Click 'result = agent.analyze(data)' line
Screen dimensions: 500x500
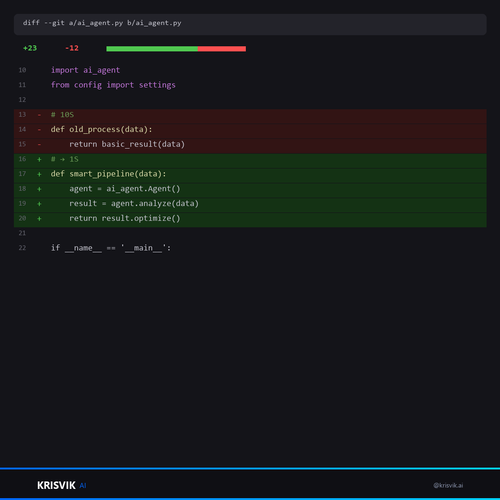coord(134,204)
